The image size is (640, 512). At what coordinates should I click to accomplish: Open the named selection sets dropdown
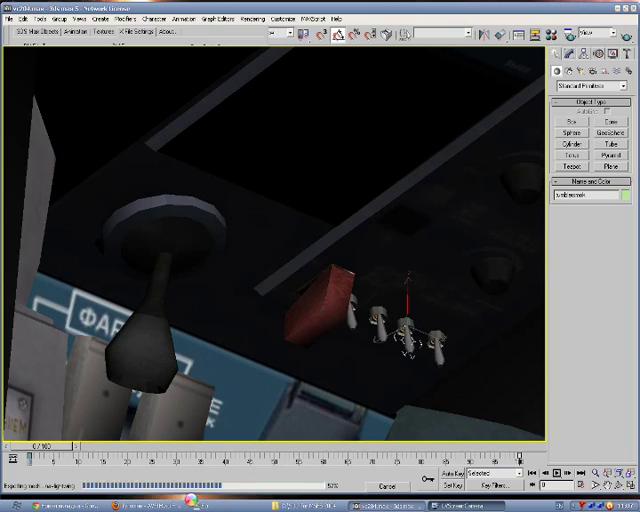[443, 33]
